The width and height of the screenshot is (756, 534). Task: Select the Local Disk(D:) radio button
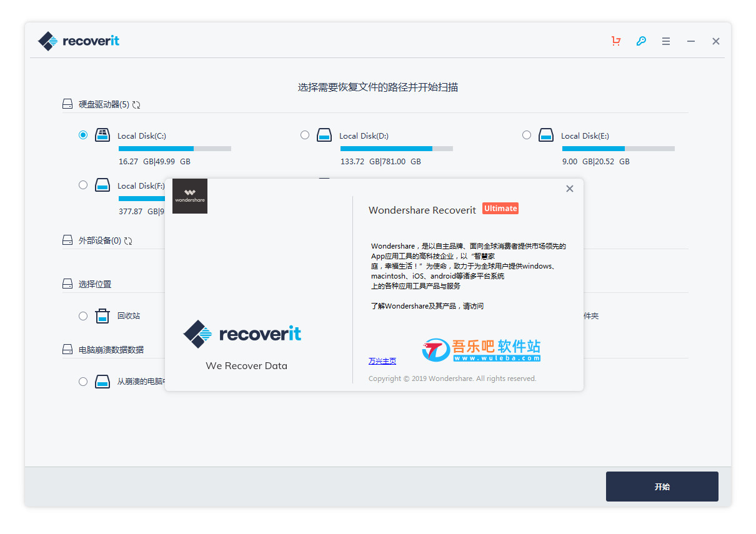pyautogui.click(x=305, y=135)
